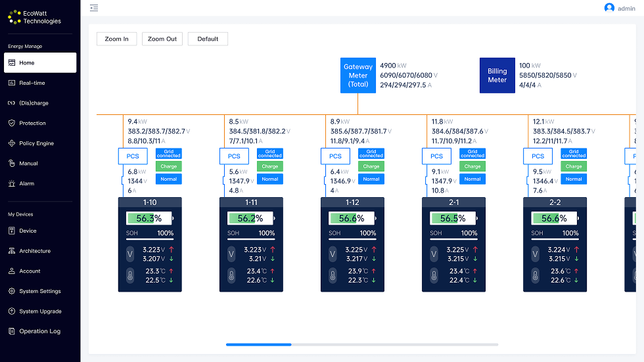Viewport: 644px width, 362px height.
Task: Click the (Dis)charge battery icon
Action: (x=12, y=103)
